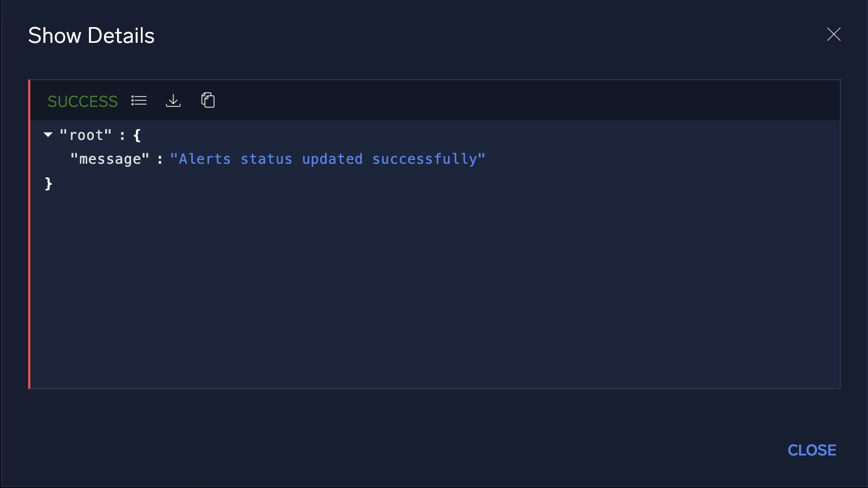Open the list options icon next to SUCCESS

click(139, 100)
